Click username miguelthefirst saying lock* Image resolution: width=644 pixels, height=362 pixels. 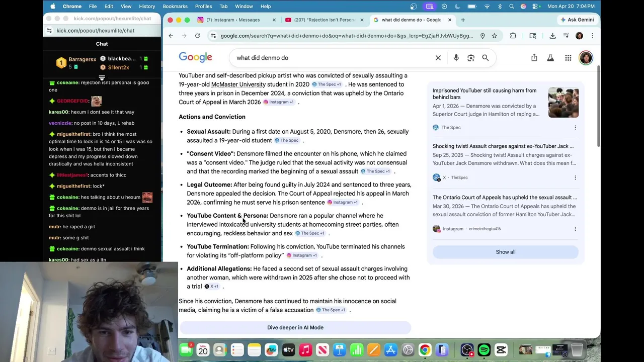coord(73,186)
